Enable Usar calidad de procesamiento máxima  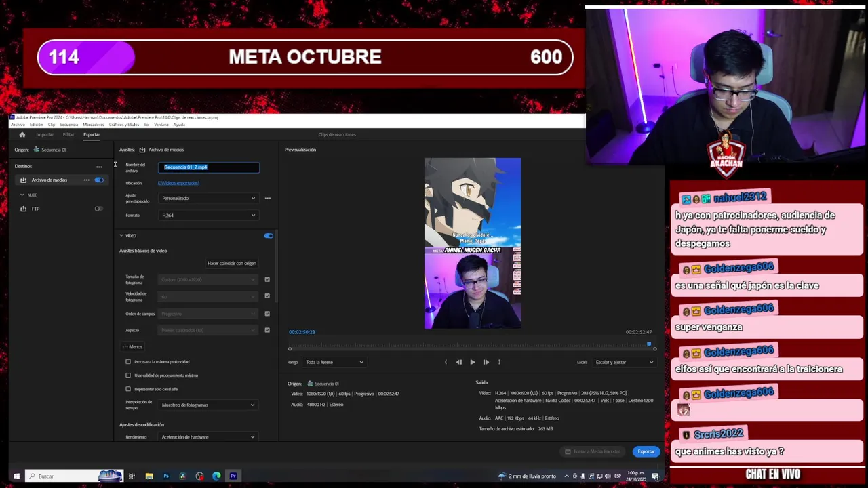point(128,375)
